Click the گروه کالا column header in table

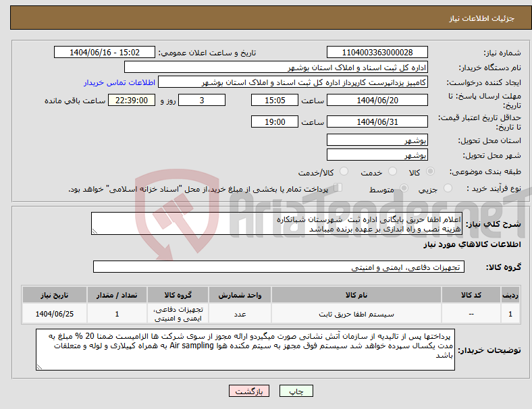tap(178, 295)
